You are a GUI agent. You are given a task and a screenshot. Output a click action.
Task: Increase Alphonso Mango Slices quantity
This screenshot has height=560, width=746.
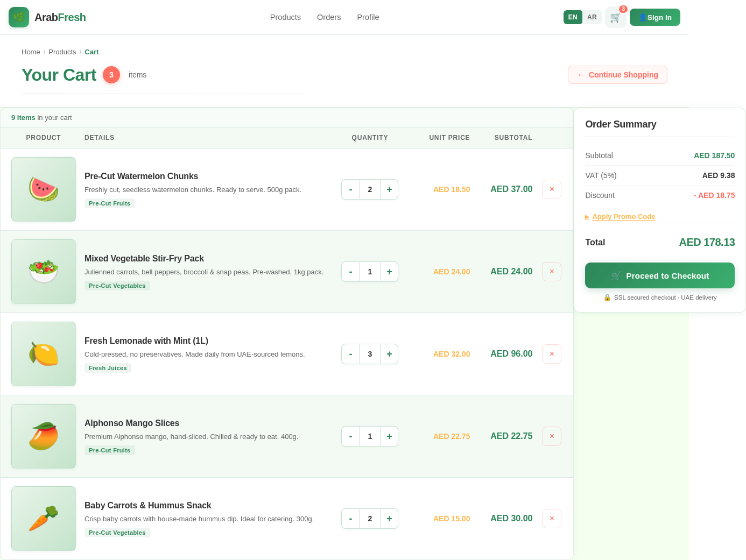click(x=389, y=436)
